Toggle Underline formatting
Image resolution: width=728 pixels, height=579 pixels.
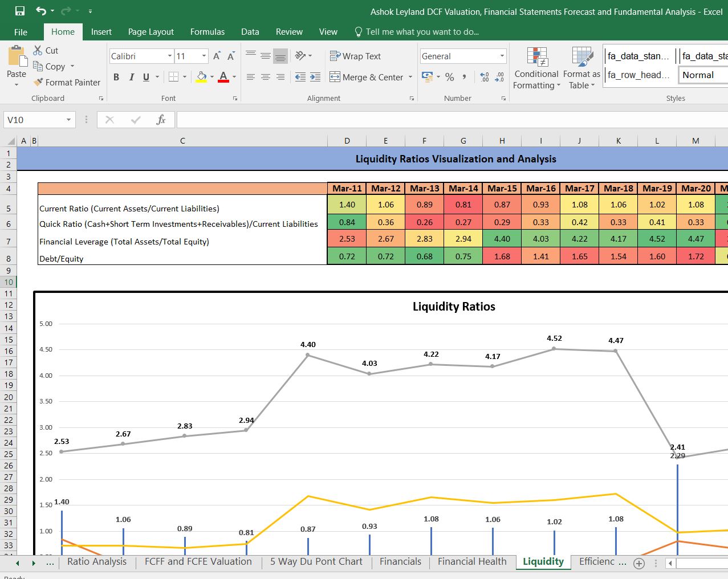click(146, 77)
